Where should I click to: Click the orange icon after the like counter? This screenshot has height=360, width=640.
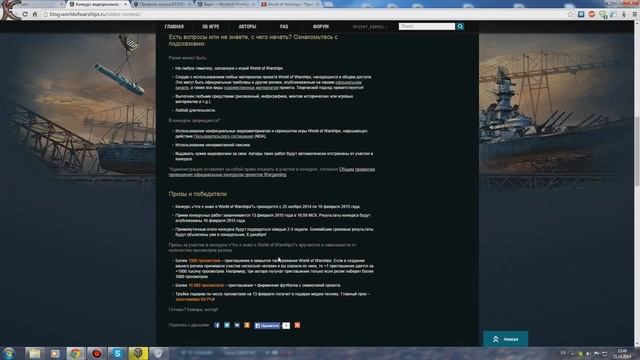pyautogui.click(x=297, y=325)
